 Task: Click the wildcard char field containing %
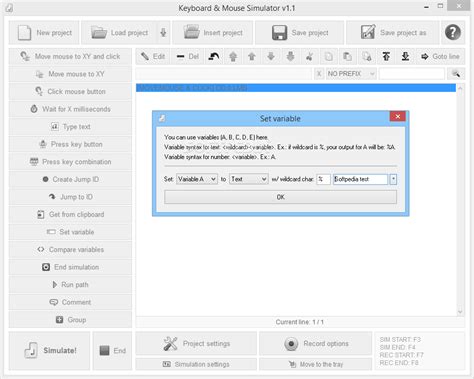pos(323,179)
